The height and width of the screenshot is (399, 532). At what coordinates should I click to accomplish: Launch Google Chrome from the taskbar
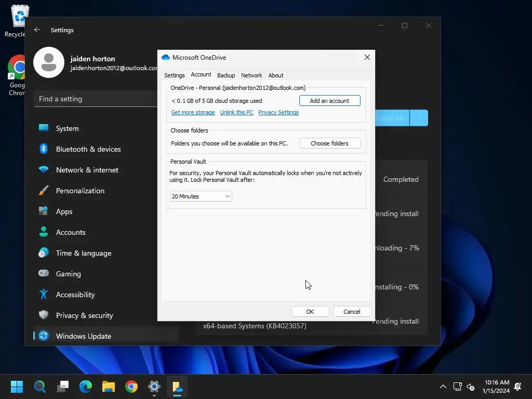tap(131, 387)
